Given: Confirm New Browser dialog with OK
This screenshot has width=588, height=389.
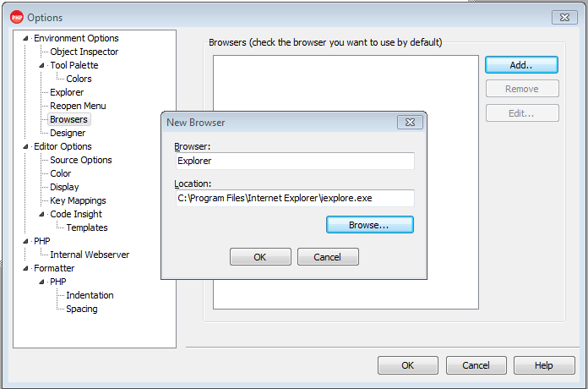Looking at the screenshot, I should point(260,257).
